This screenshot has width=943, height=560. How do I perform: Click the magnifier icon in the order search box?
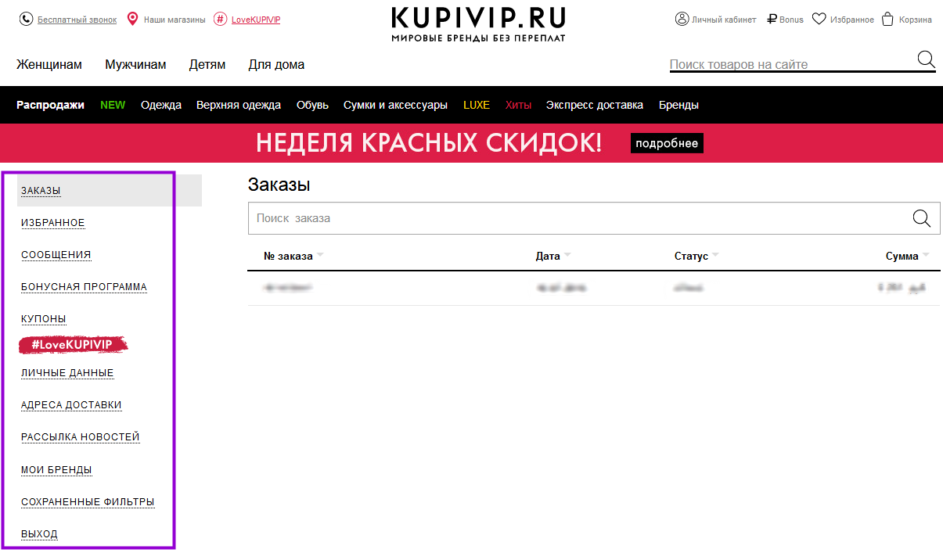[x=922, y=218]
